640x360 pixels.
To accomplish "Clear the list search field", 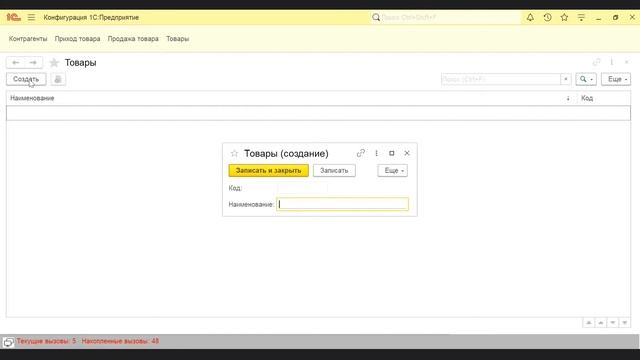I will coord(566,79).
